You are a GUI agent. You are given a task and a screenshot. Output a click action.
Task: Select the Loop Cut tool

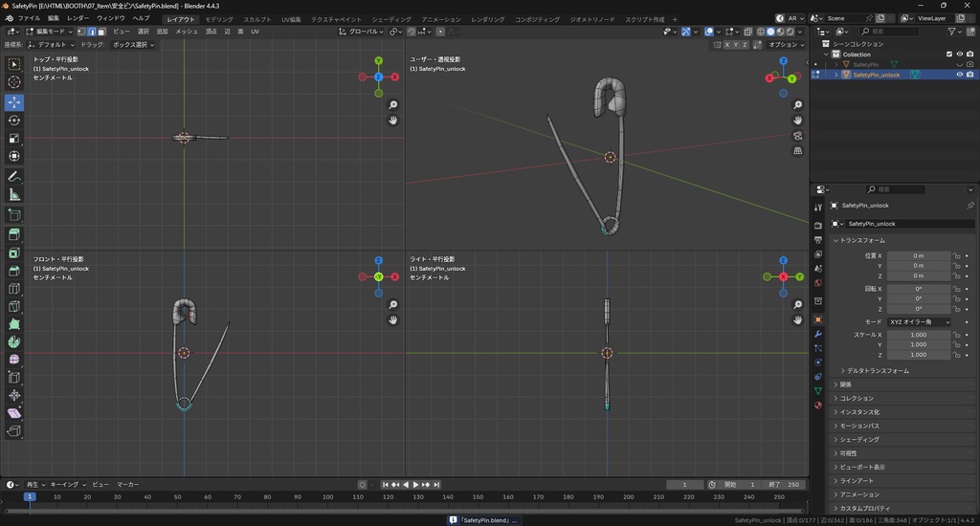pyautogui.click(x=13, y=289)
